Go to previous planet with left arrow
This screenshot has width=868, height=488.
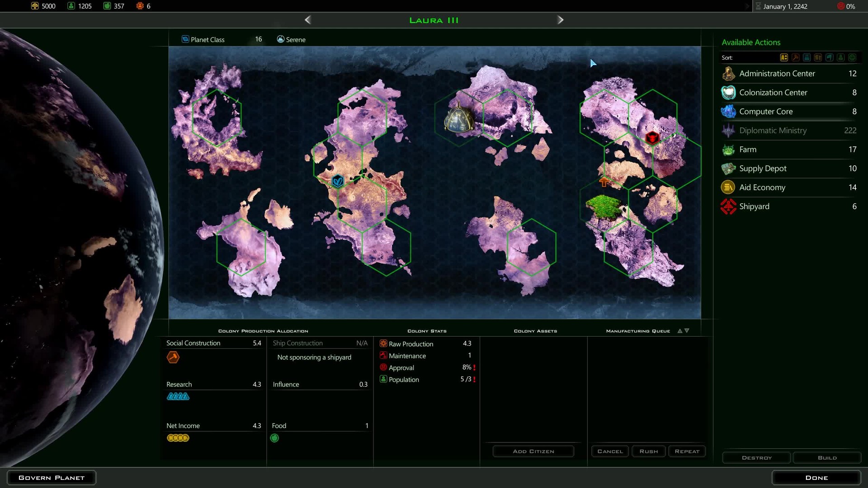[x=308, y=20]
